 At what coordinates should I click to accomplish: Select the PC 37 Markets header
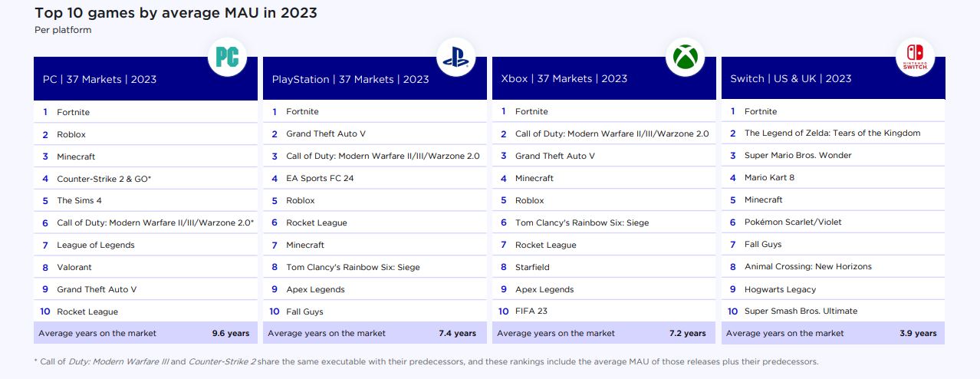pos(99,79)
